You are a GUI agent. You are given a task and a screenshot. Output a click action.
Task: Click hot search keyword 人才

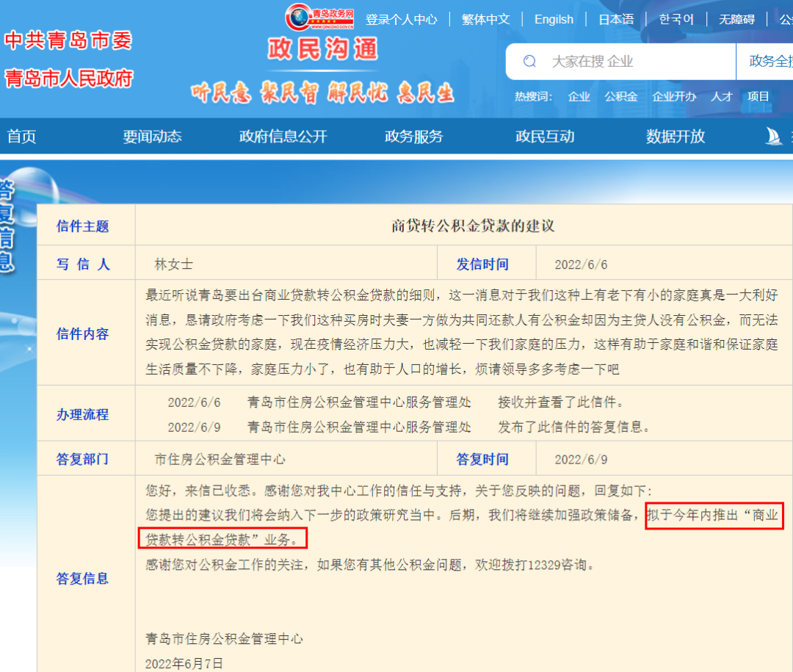[721, 96]
